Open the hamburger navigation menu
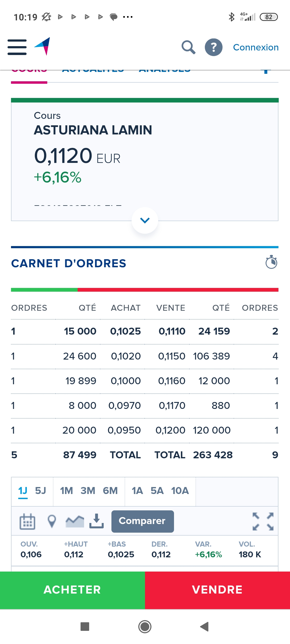Screen dimensions: 290x644 pos(17,47)
